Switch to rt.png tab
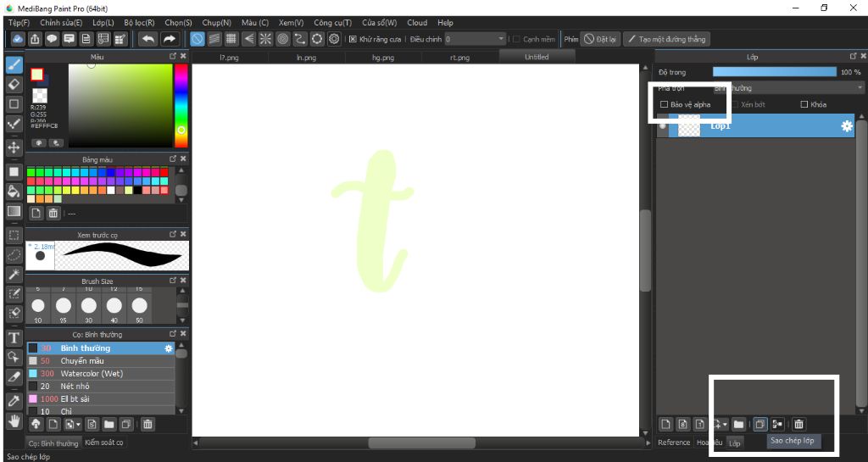This screenshot has height=462, width=868. [459, 57]
